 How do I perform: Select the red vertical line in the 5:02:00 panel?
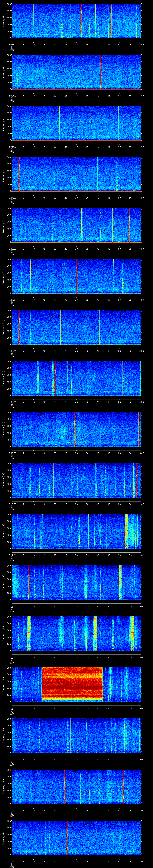point(100,72)
